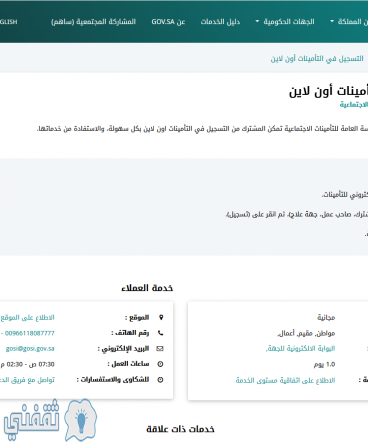
Task: Click the envelope icon beside البريد الإلكتروني
Action: 160,349
